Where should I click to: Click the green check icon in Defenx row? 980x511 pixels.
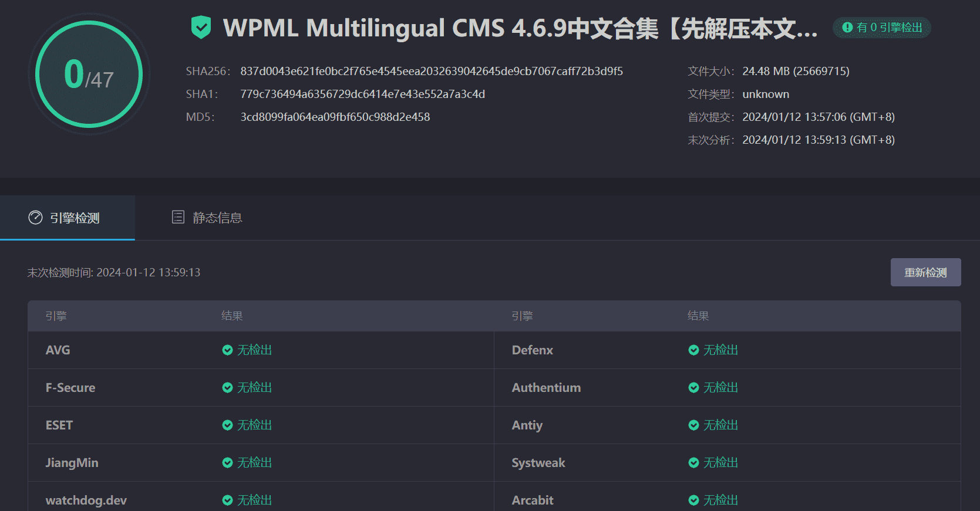coord(693,350)
